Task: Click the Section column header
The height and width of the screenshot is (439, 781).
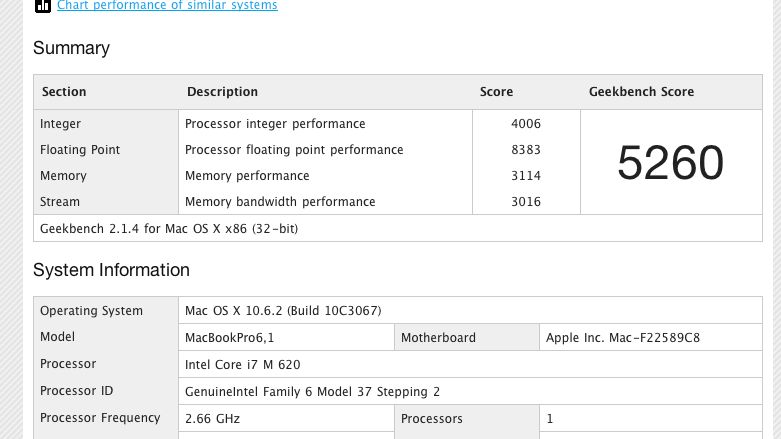Action: tap(64, 92)
